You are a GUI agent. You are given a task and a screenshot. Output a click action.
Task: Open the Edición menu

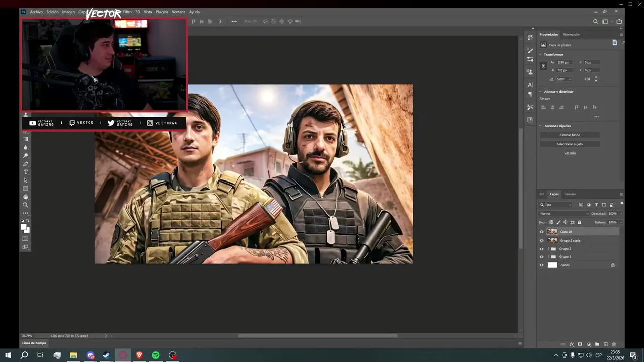pyautogui.click(x=52, y=12)
